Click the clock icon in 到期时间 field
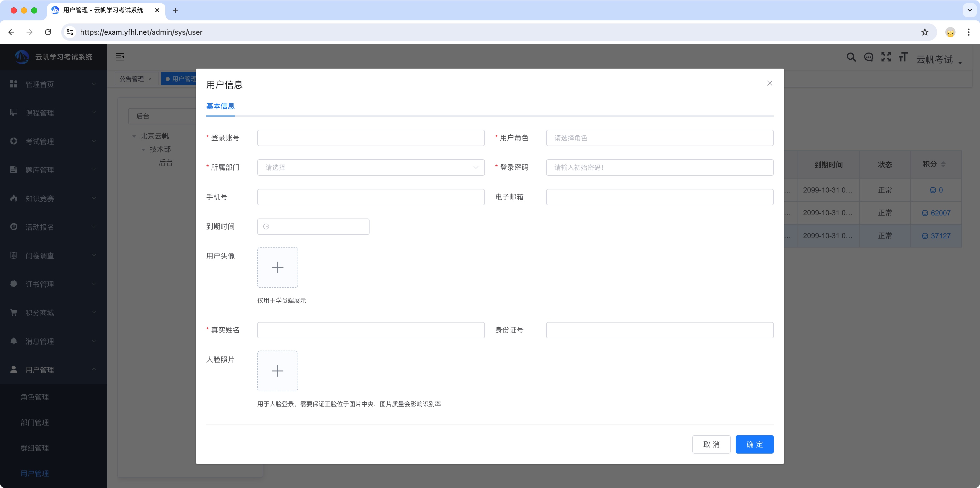980x488 pixels. tap(266, 226)
